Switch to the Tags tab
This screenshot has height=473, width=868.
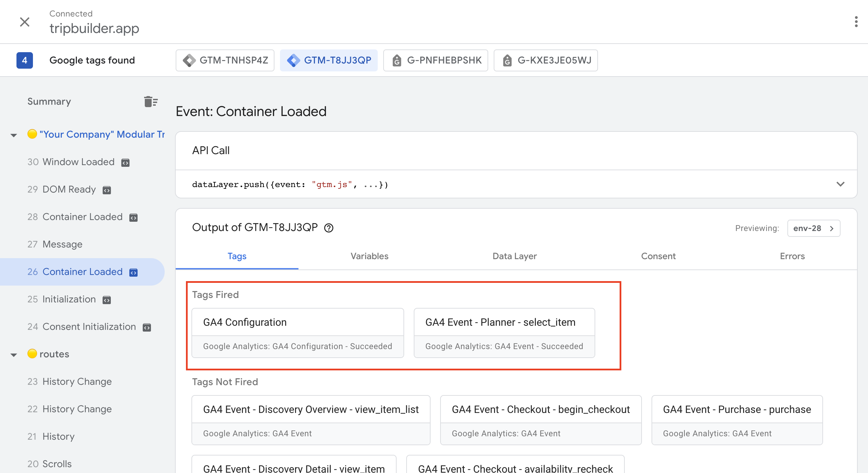click(237, 256)
